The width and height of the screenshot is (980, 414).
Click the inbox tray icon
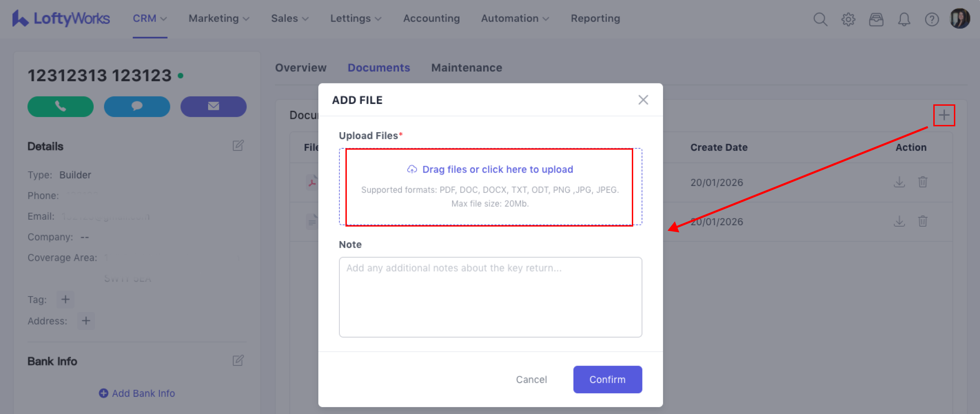click(x=876, y=19)
